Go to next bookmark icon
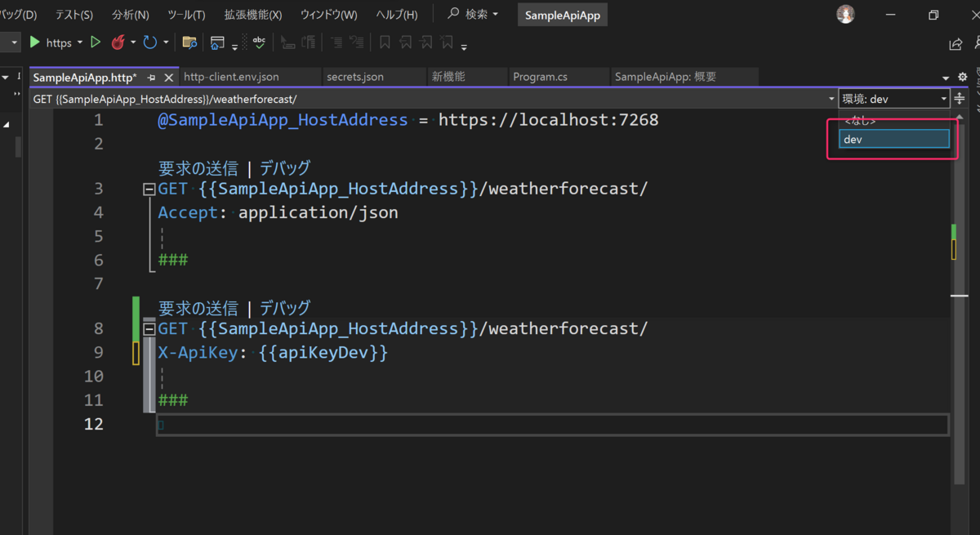The height and width of the screenshot is (535, 980). (425, 42)
